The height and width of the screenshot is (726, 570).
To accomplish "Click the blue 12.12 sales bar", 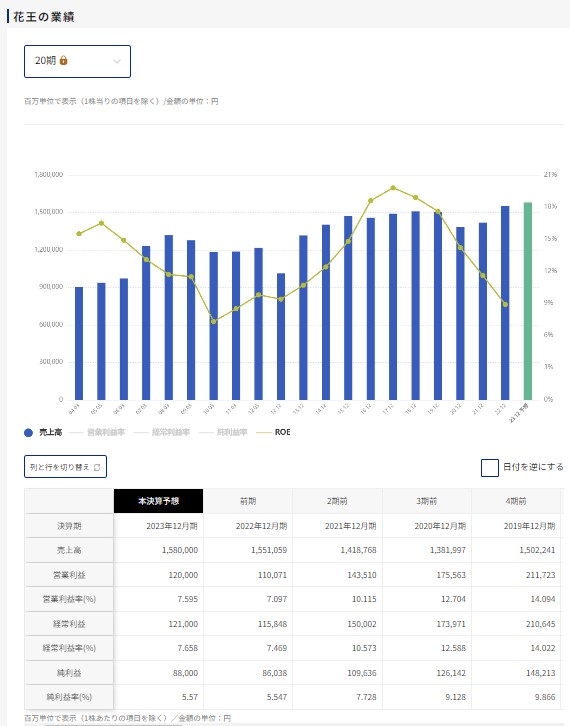I will [x=281, y=337].
